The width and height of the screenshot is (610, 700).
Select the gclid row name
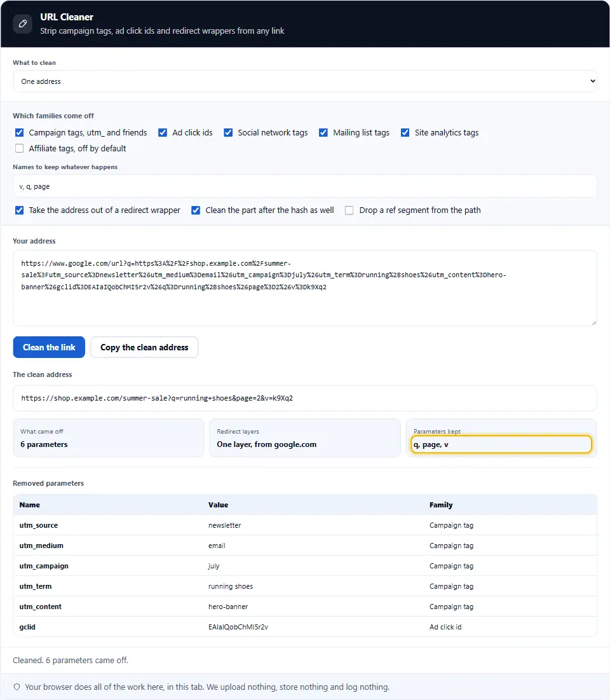[x=27, y=627]
